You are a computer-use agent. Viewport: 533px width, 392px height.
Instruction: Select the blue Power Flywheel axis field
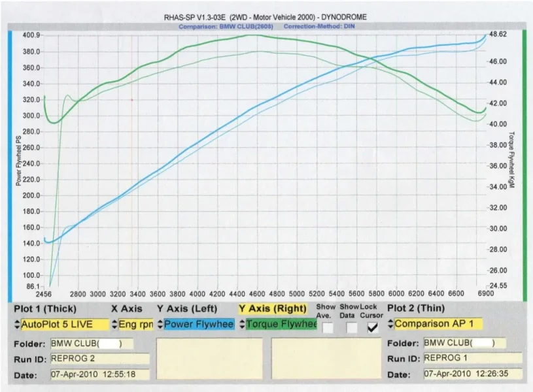pos(199,324)
